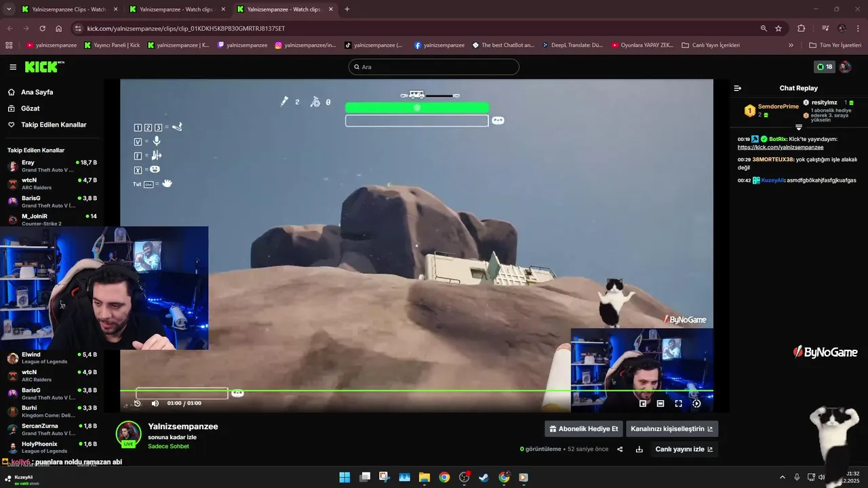Share the clip

[620, 449]
